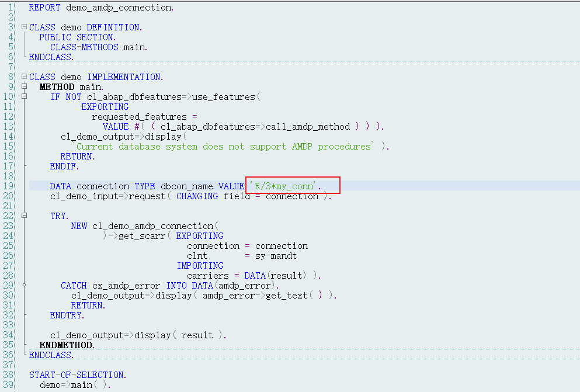Viewport: 580px width, 392px height.
Task: Collapse the TRY block fold marker
Action: coord(24,215)
